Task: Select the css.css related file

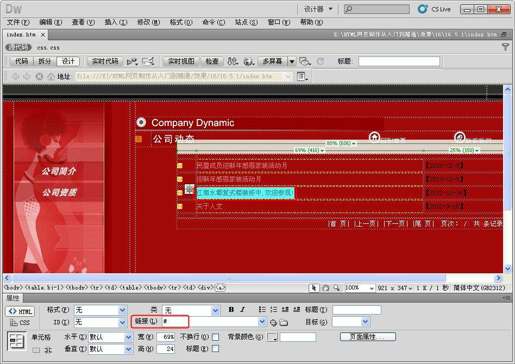Action: click(x=49, y=48)
